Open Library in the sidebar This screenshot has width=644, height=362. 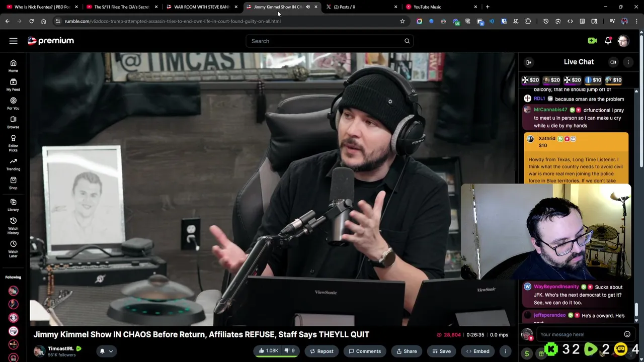pos(13,205)
